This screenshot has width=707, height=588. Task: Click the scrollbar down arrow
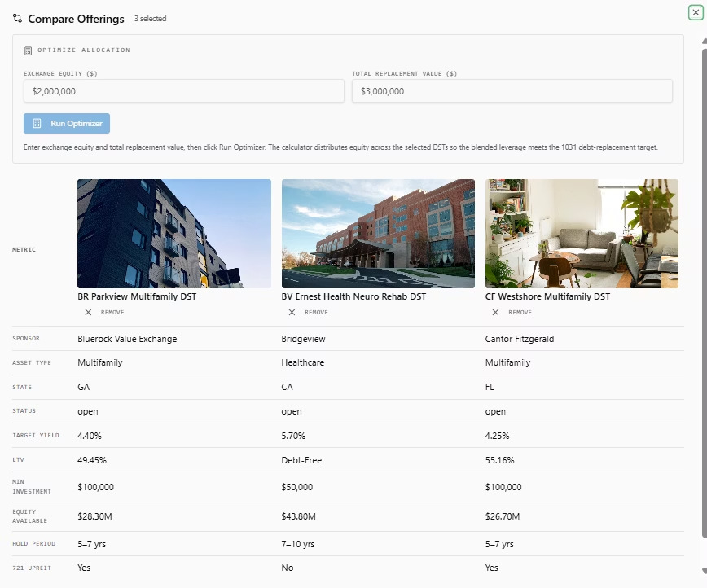[705, 572]
